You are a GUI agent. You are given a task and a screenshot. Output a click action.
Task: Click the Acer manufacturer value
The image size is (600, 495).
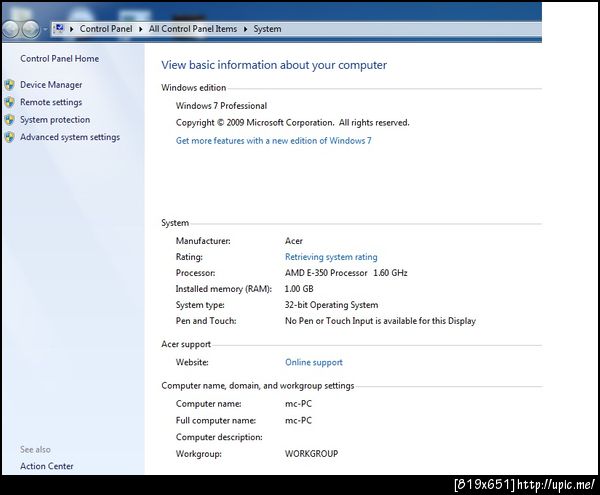point(294,241)
